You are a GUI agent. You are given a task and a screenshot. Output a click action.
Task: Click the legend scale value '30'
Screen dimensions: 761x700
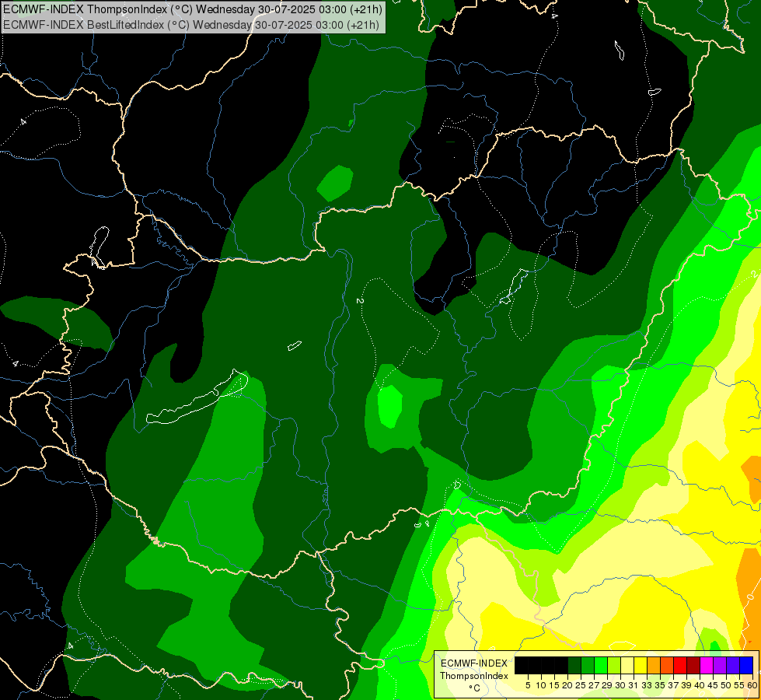pyautogui.click(x=620, y=685)
